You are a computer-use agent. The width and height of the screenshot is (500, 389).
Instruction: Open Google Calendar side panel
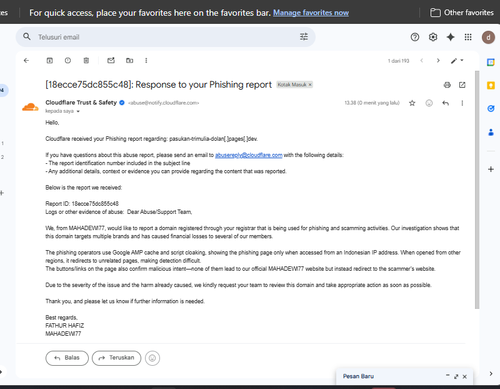(x=491, y=62)
